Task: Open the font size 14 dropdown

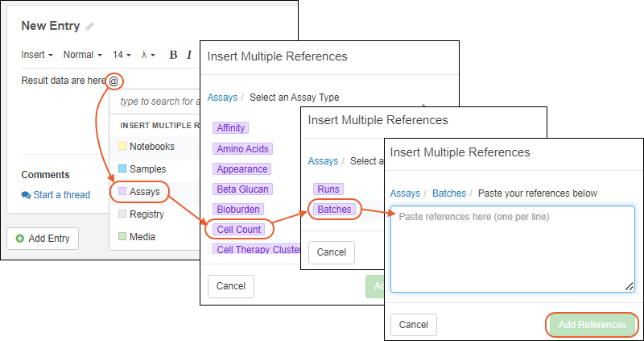Action: click(122, 55)
